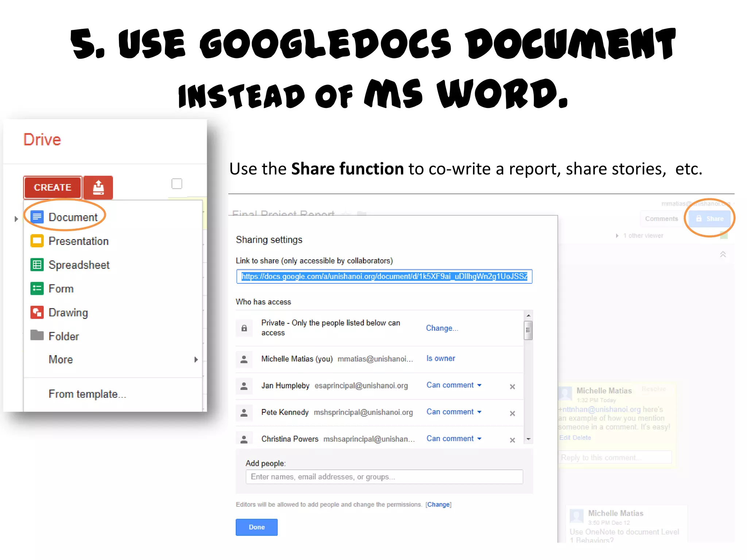Screen dimensions: 747x560
Task: Click the red Drawing icon
Action: 37,312
